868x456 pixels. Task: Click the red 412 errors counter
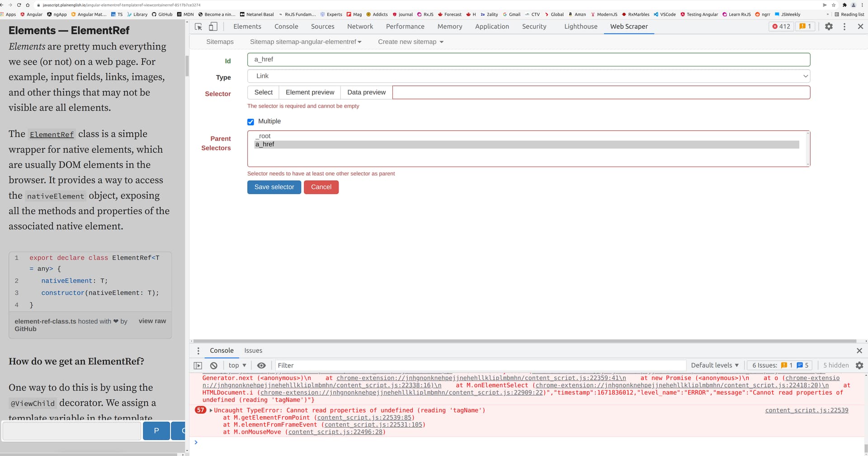pyautogui.click(x=781, y=27)
